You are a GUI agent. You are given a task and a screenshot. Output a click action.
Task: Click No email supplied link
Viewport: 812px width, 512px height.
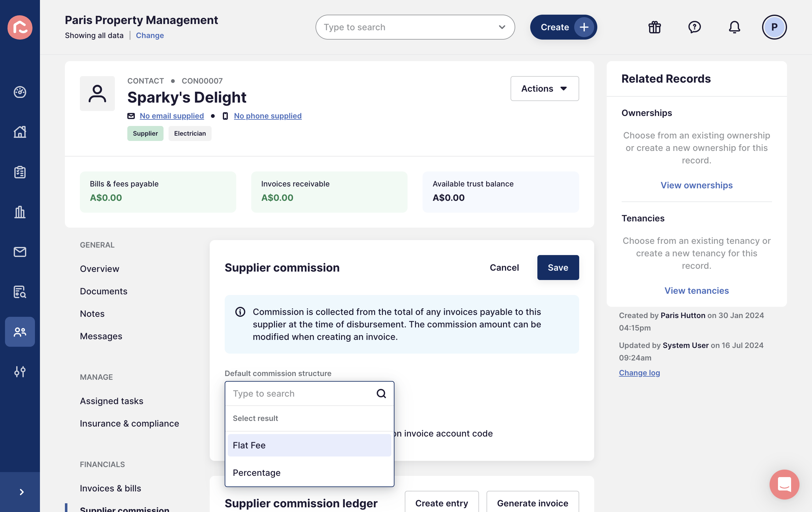tap(172, 116)
